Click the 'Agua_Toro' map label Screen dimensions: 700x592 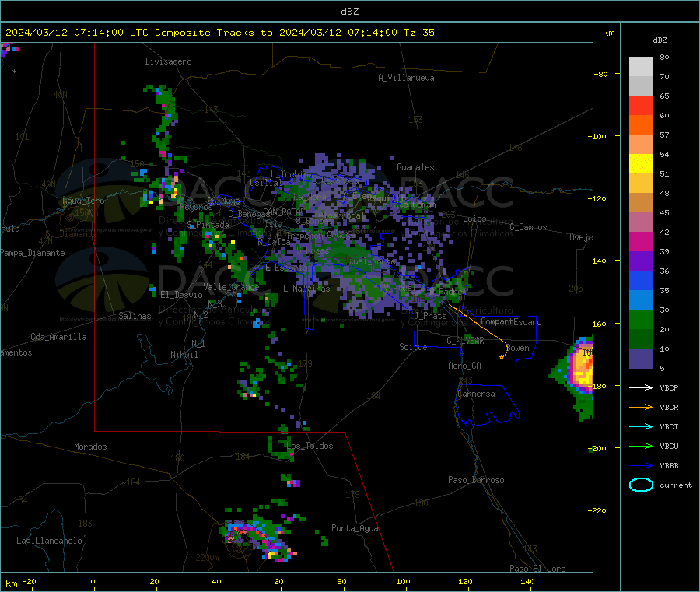83,201
